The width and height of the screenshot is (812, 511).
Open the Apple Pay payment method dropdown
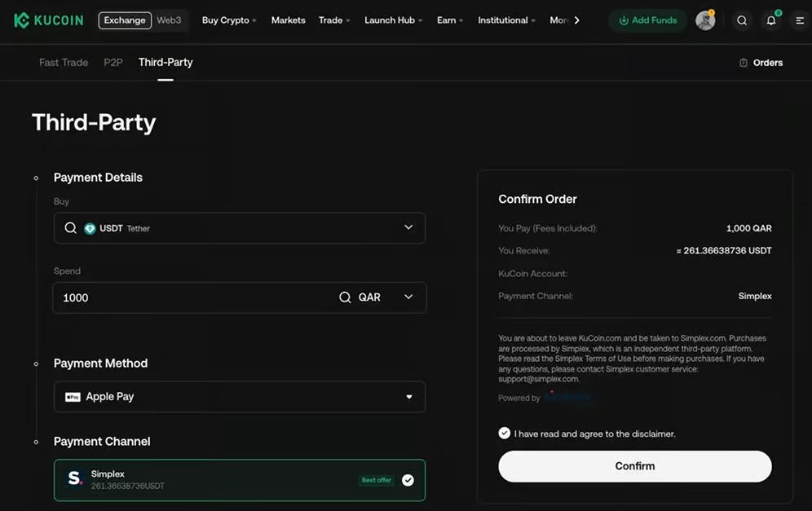point(240,397)
